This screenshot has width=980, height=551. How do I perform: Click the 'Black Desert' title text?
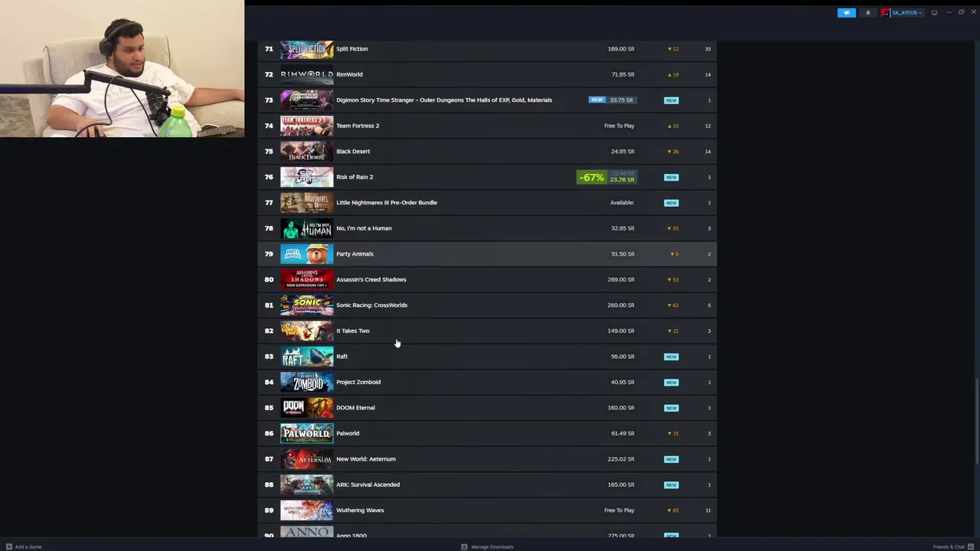click(353, 152)
